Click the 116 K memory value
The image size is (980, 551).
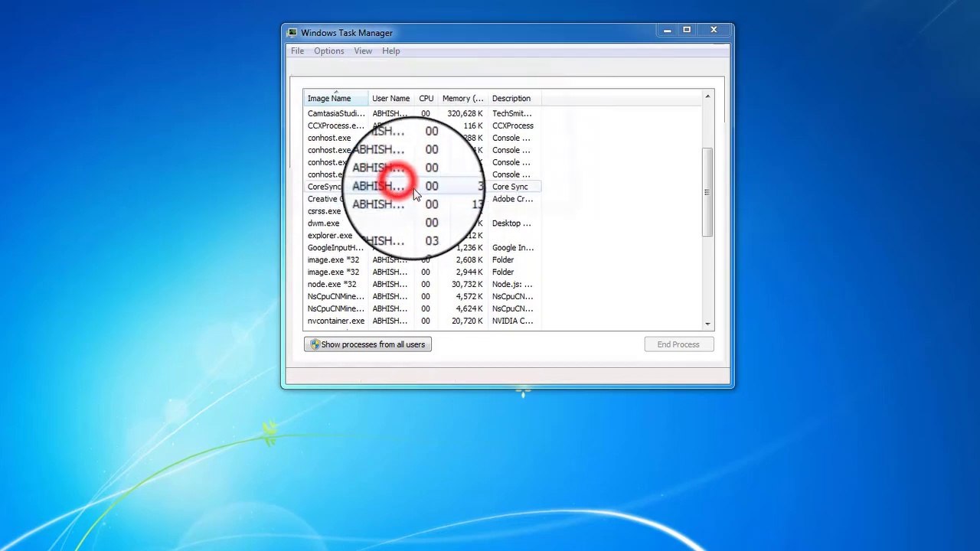pos(472,126)
